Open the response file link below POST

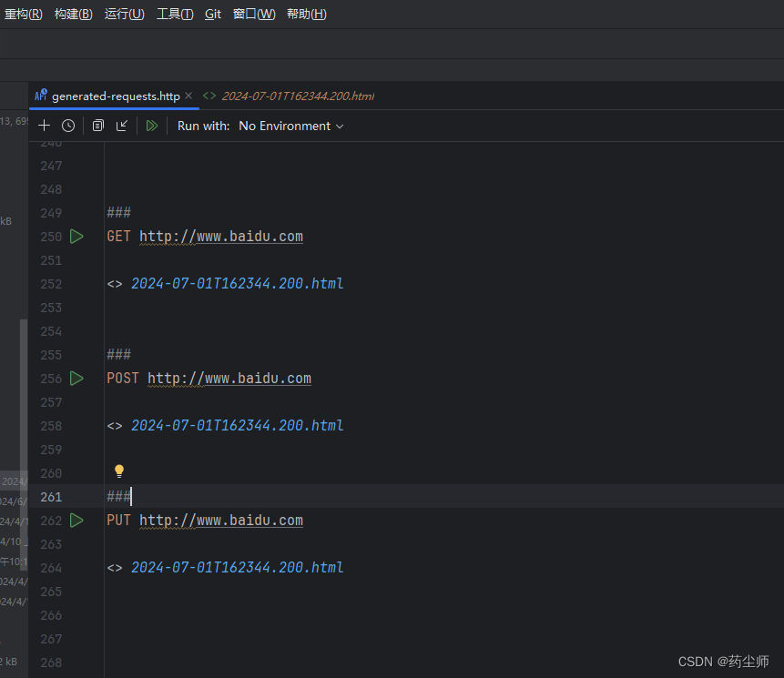click(x=237, y=425)
